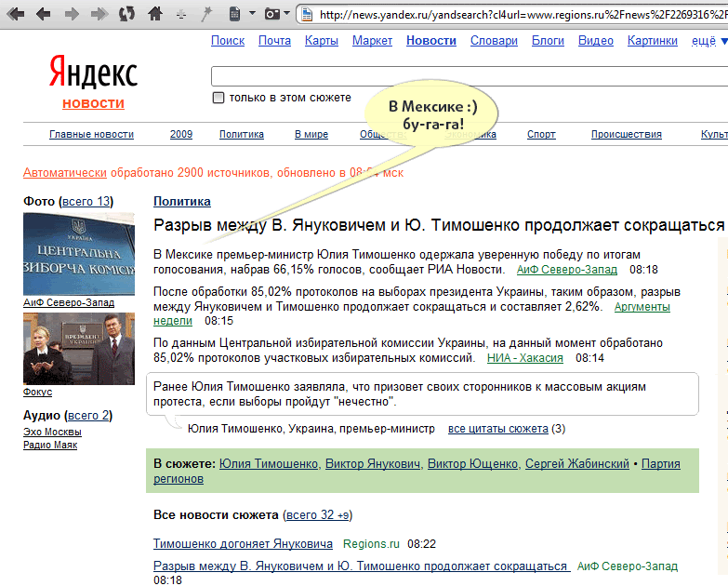Screen dimensions: 728x586
Task: Open the browser home page icon
Action: 155,14
